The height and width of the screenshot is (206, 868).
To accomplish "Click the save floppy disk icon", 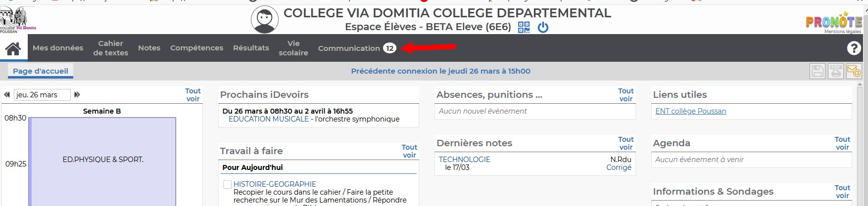I will (x=818, y=71).
